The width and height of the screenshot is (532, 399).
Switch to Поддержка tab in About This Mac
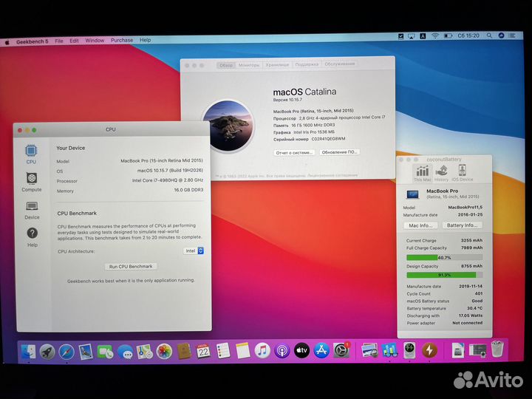(307, 64)
